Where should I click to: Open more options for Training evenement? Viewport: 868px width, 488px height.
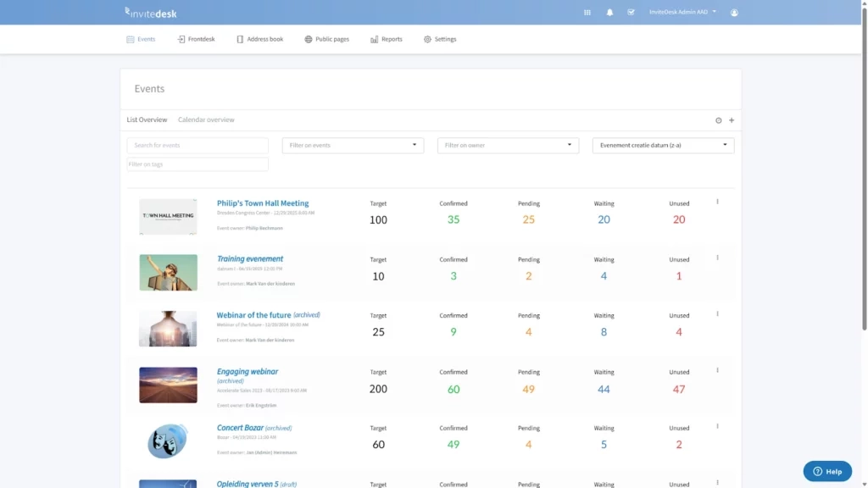pos(717,258)
